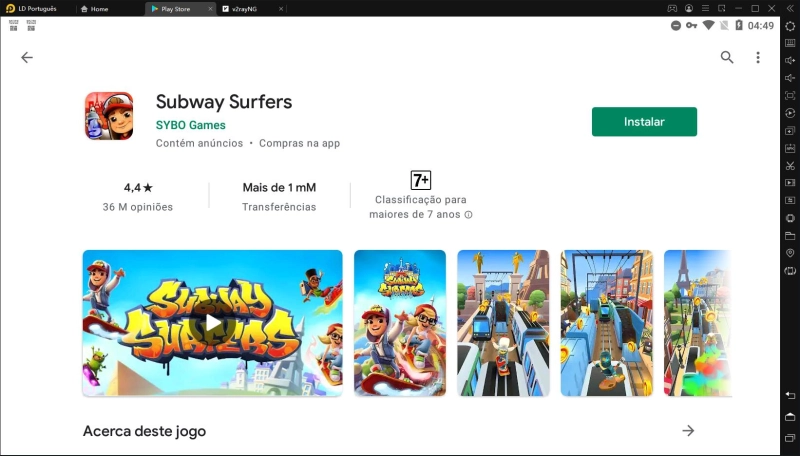Show info for age rating classification

tap(468, 215)
